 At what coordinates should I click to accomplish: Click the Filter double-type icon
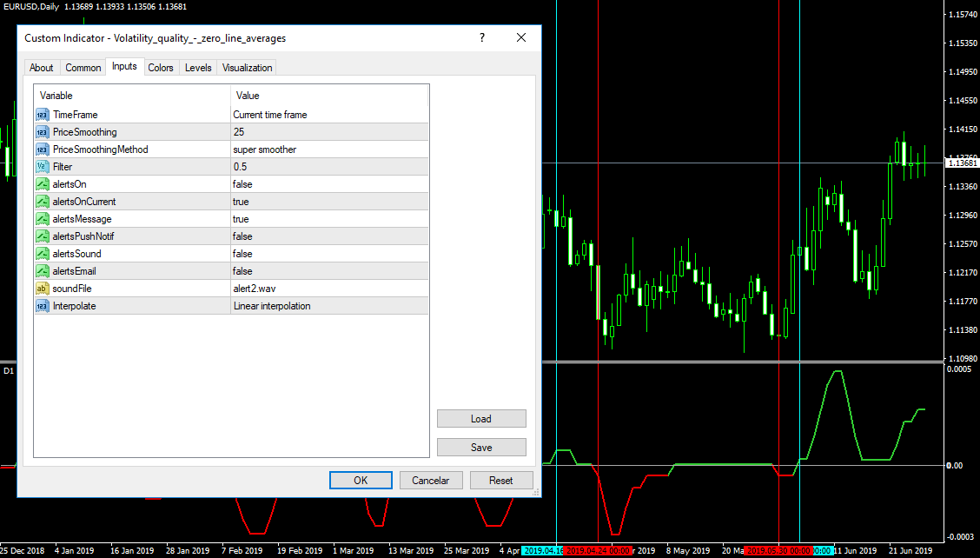(x=42, y=166)
